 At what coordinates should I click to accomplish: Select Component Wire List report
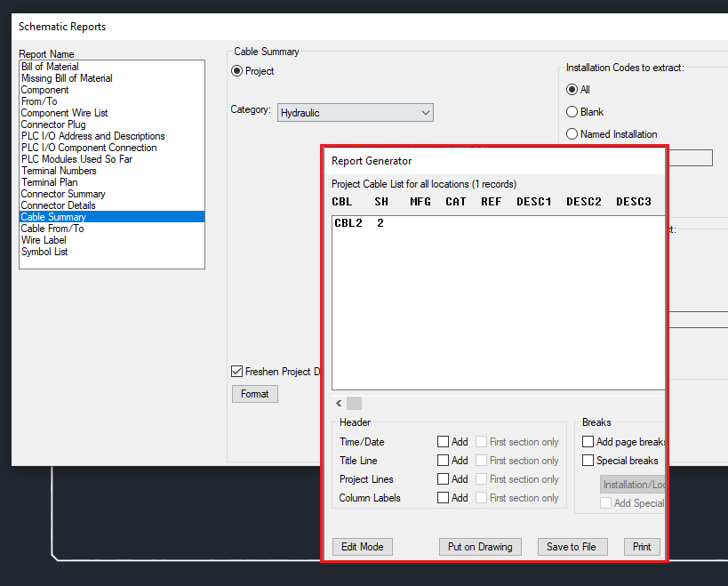coord(112,113)
